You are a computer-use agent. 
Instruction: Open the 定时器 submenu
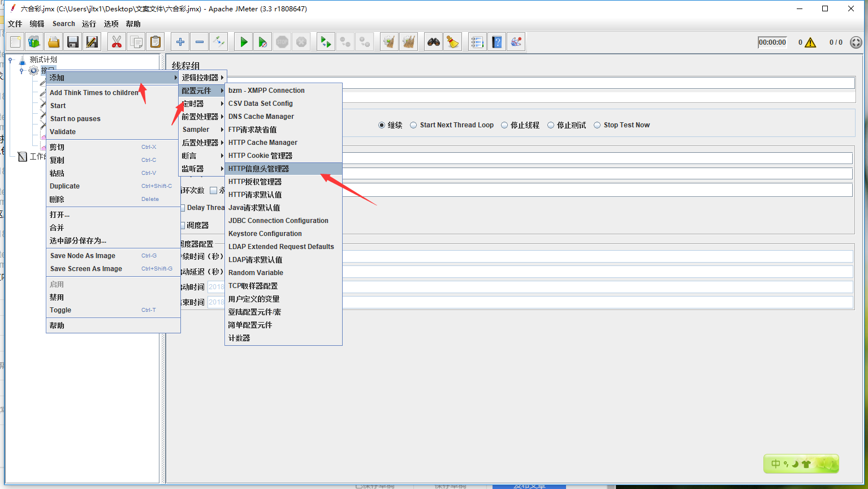coord(202,104)
